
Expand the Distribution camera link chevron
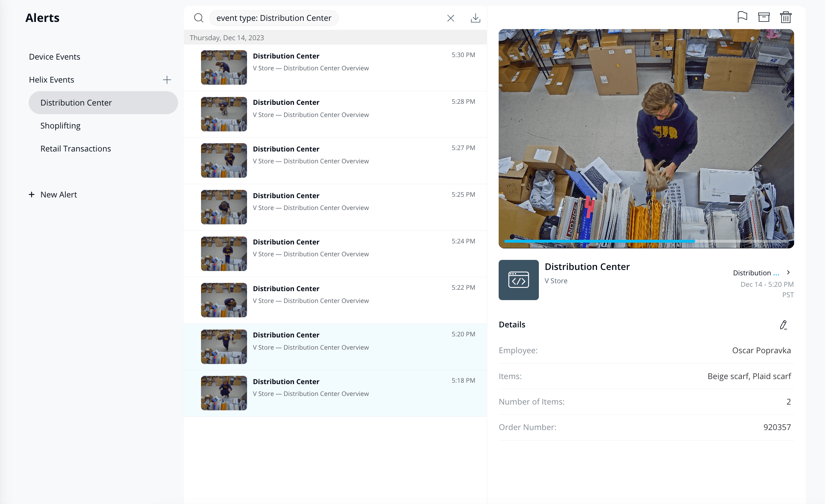point(788,272)
